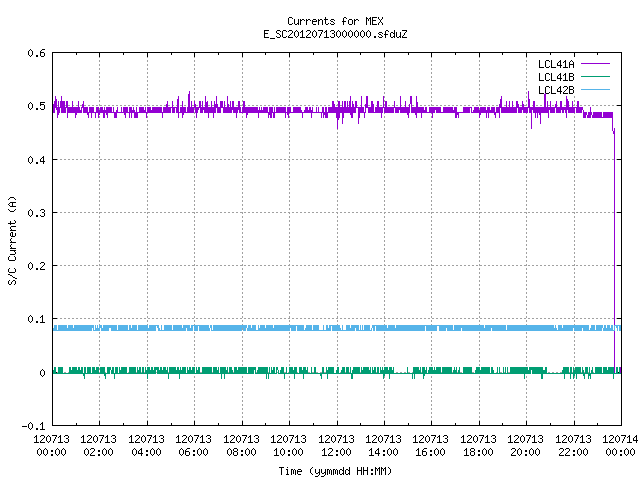Click the 120713 10:00 x-axis tick label
Image resolution: width=640 pixels, height=480 pixels.
pyautogui.click(x=288, y=446)
